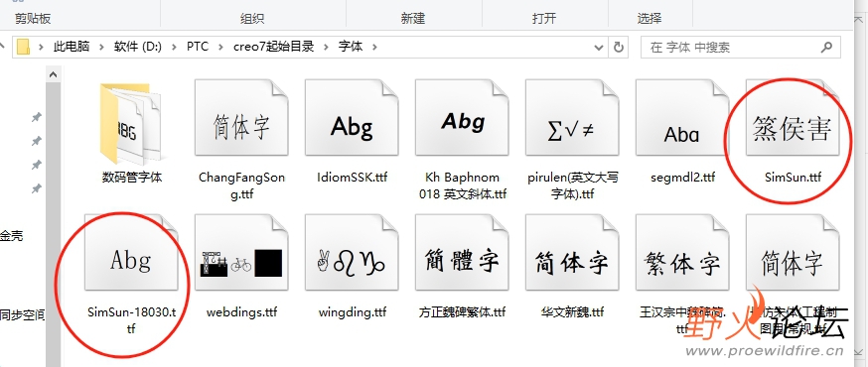
Task: Navigate to 软件 (D:) in breadcrumb
Action: tap(138, 47)
